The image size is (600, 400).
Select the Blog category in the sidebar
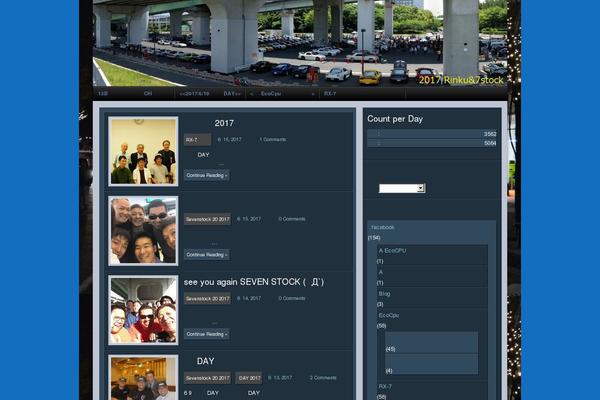tap(384, 294)
